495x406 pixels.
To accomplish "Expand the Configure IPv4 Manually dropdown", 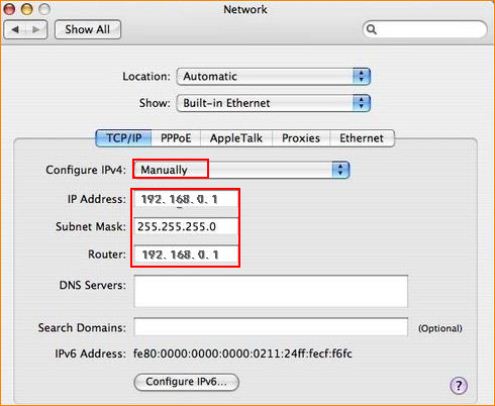I will [241, 170].
